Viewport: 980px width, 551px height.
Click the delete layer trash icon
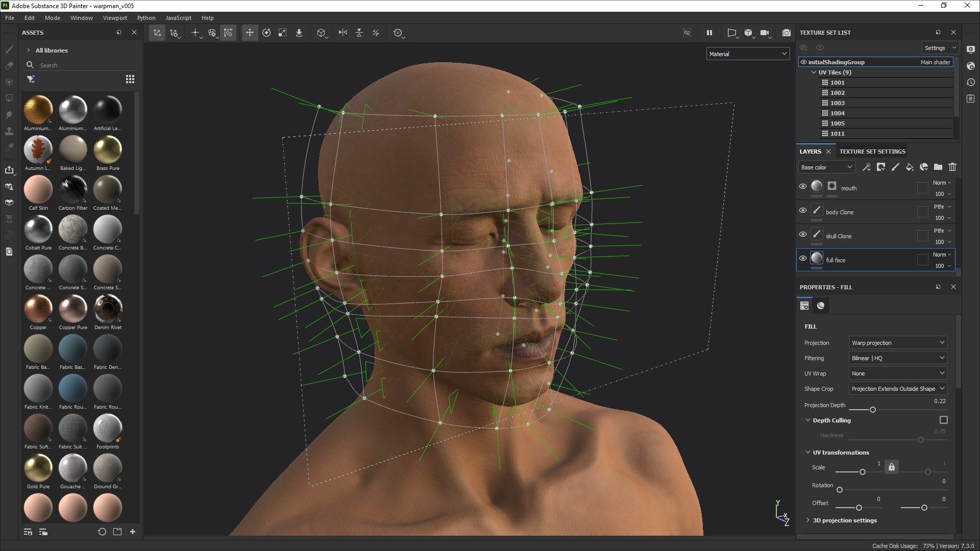click(x=952, y=167)
